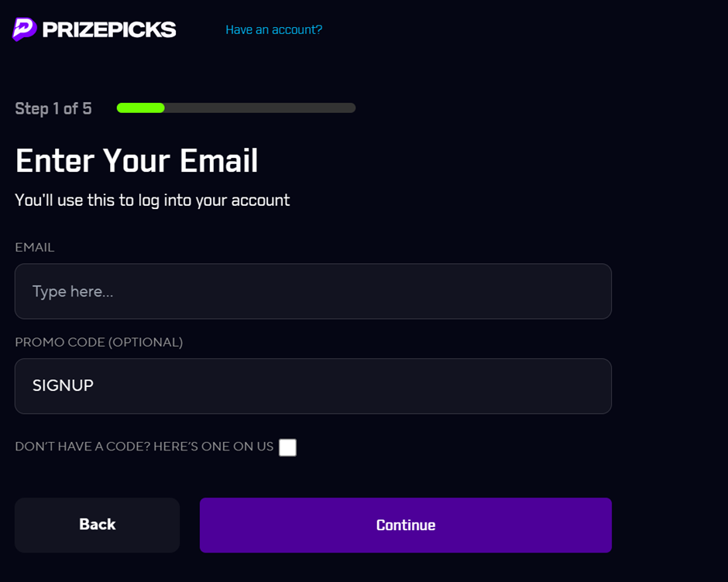Click the PRIZEPICKS wordmark

[x=111, y=29]
